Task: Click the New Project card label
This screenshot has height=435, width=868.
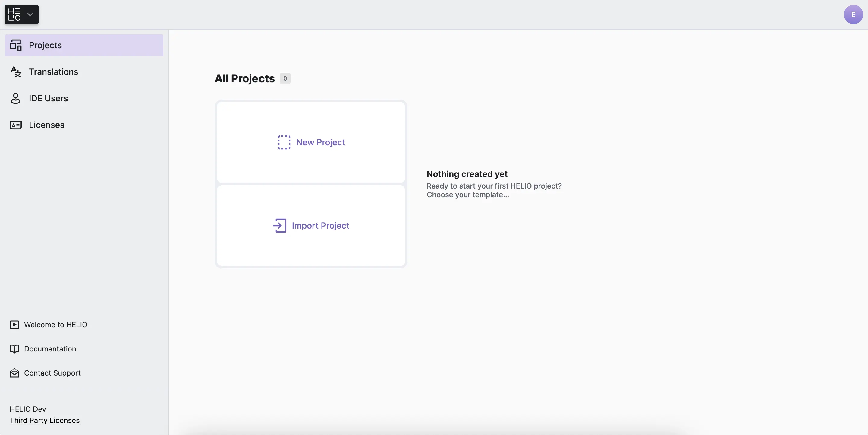Action: pos(320,142)
